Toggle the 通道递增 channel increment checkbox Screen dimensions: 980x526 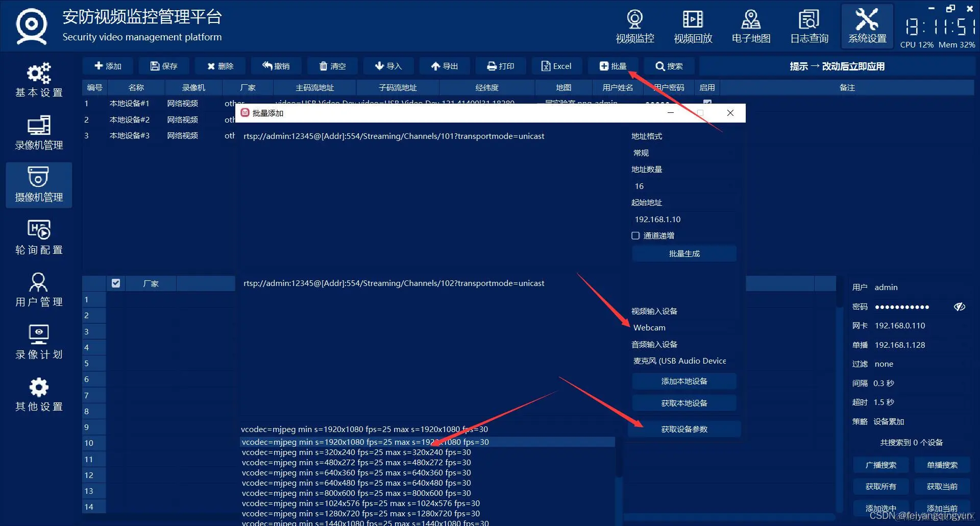pos(635,235)
